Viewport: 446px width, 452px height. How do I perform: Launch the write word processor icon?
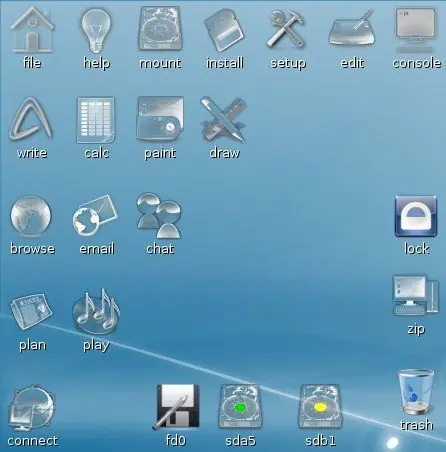(x=31, y=119)
